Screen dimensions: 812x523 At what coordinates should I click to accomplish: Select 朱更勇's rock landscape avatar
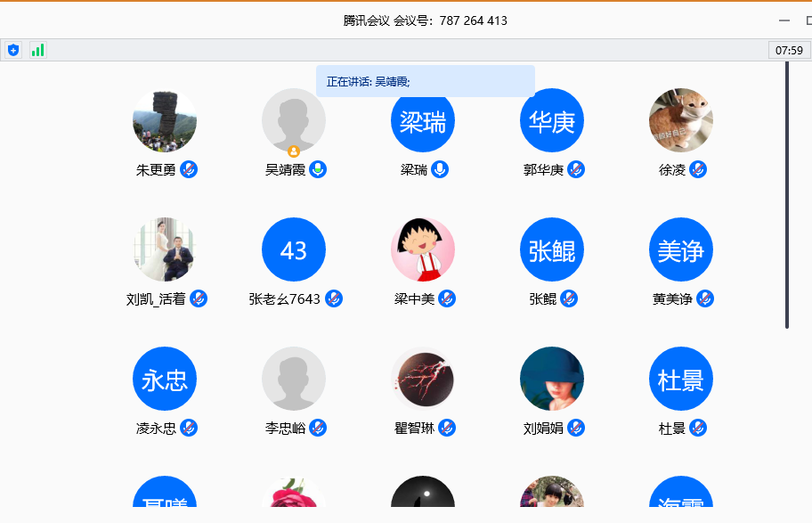point(165,120)
